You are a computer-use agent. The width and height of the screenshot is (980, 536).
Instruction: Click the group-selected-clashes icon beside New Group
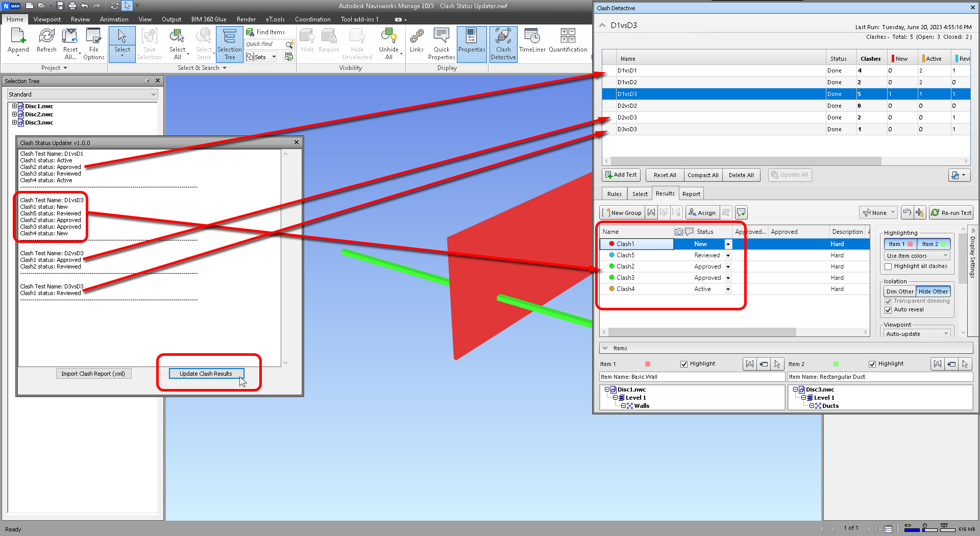[651, 212]
